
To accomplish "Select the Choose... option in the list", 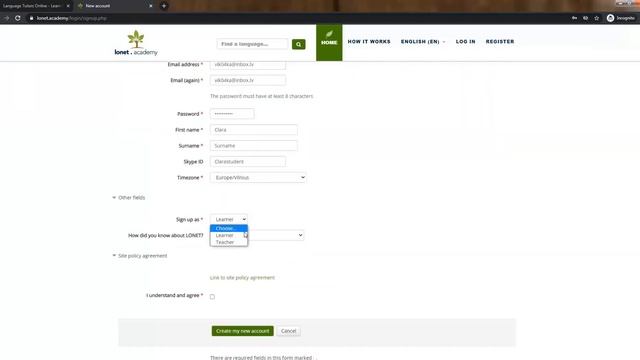I will pos(229,228).
